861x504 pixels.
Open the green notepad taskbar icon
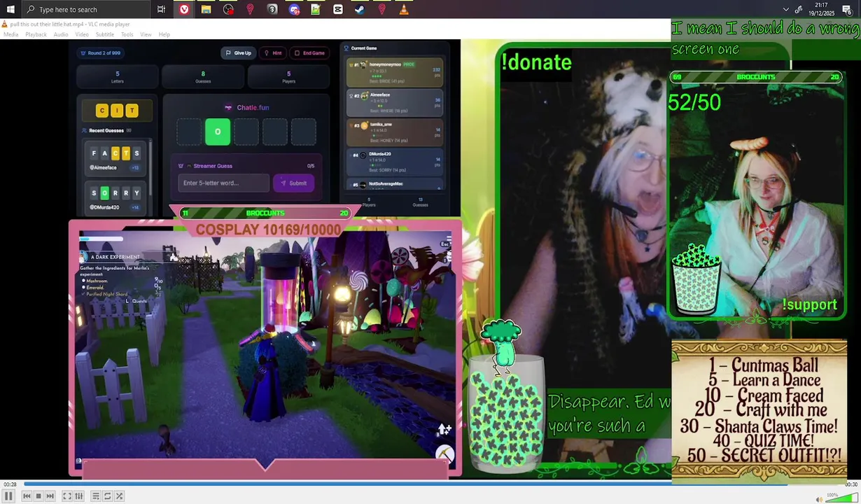pos(316,9)
